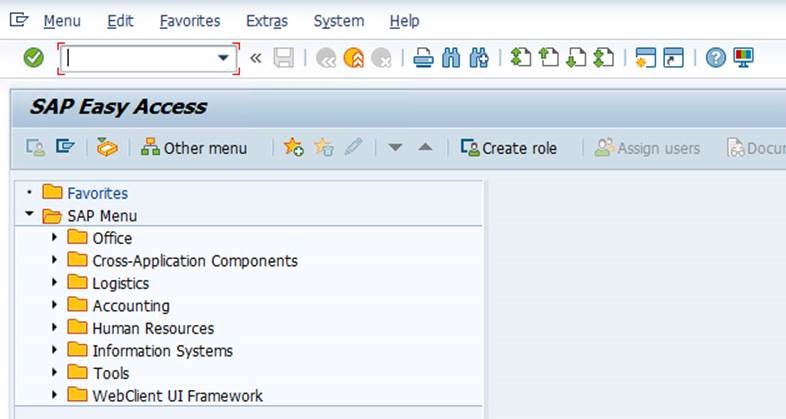Click the Create New Session icon
Viewport: 786px width, 419px height.
(x=645, y=58)
